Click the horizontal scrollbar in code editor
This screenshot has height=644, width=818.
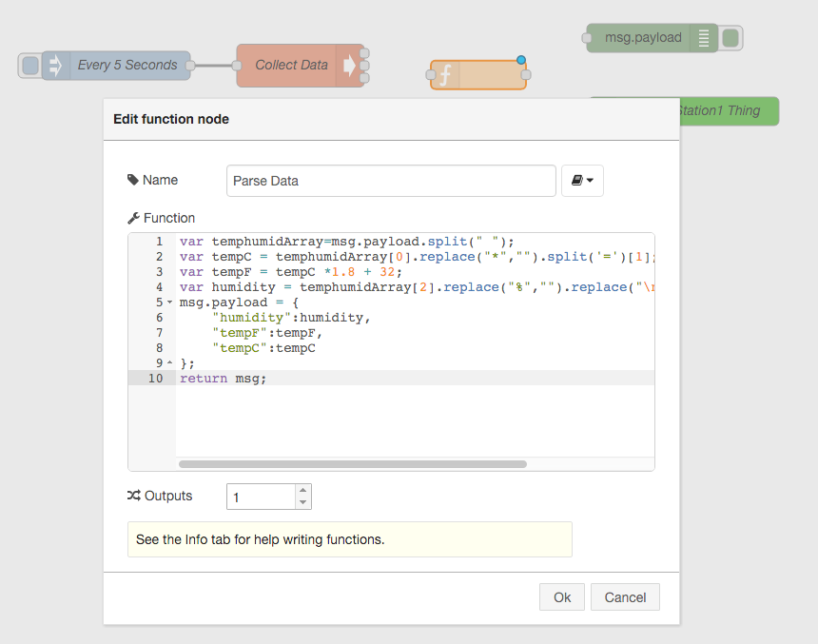pos(353,464)
